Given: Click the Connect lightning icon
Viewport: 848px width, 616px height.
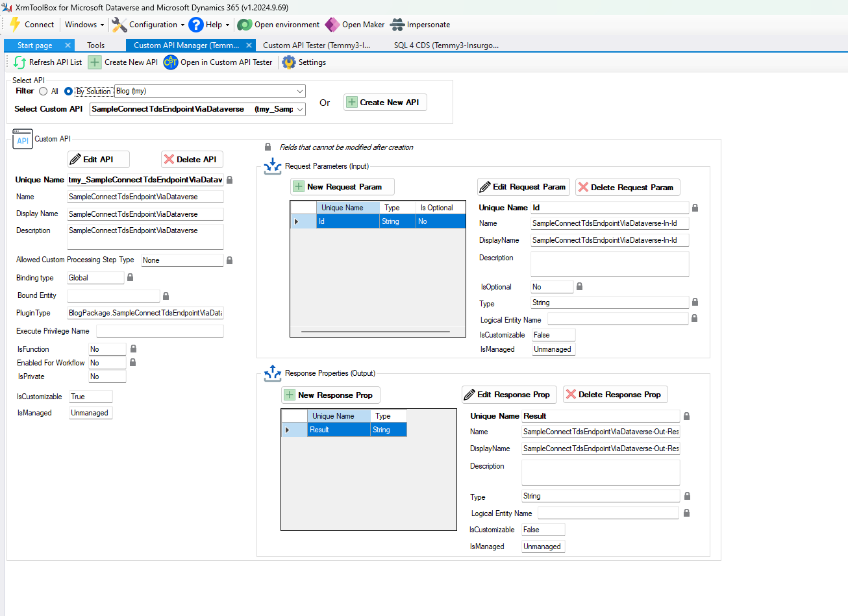Looking at the screenshot, I should [15, 25].
